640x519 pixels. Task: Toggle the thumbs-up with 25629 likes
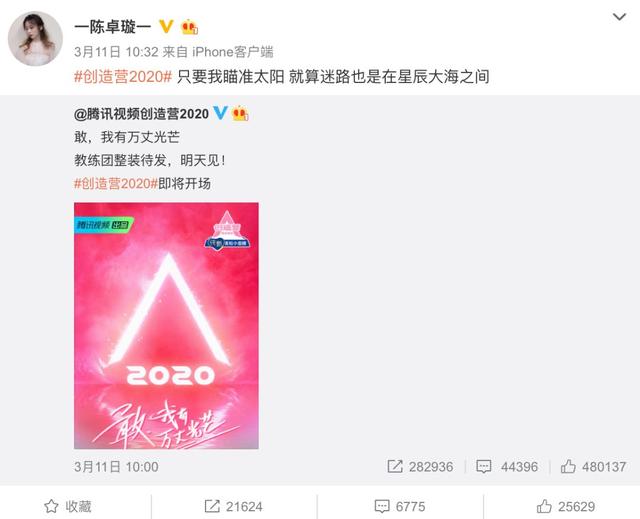[566, 506]
